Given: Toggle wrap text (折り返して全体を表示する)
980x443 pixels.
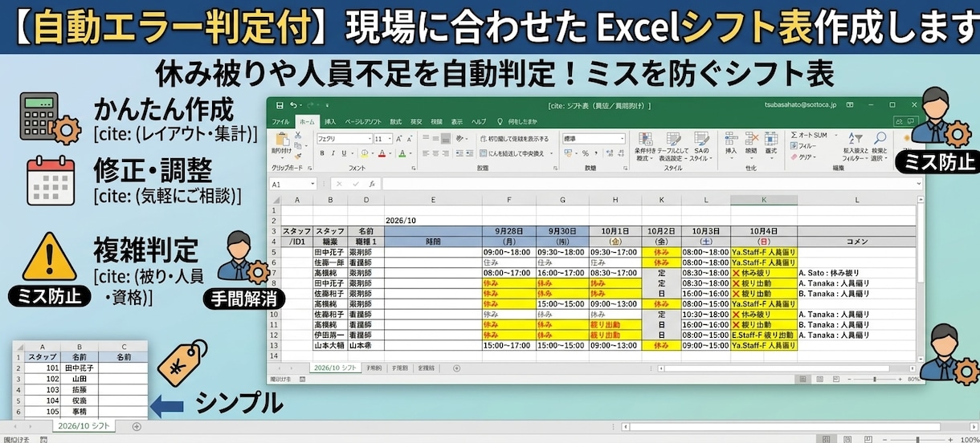Looking at the screenshot, I should 513,139.
